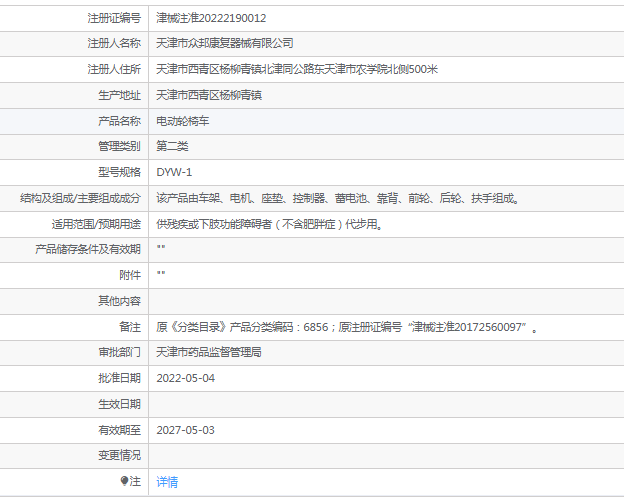Click the 备注 label
Viewport: 624px width, 503px height.
tap(130, 327)
